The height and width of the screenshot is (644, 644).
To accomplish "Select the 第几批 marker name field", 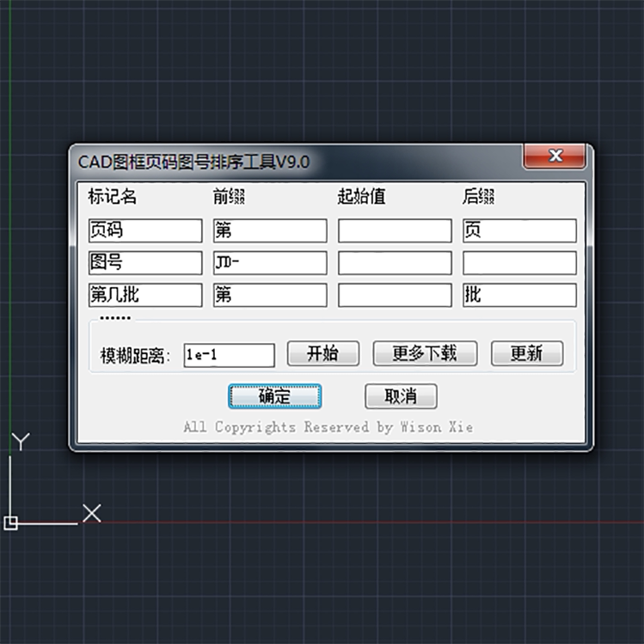I will tap(145, 295).
